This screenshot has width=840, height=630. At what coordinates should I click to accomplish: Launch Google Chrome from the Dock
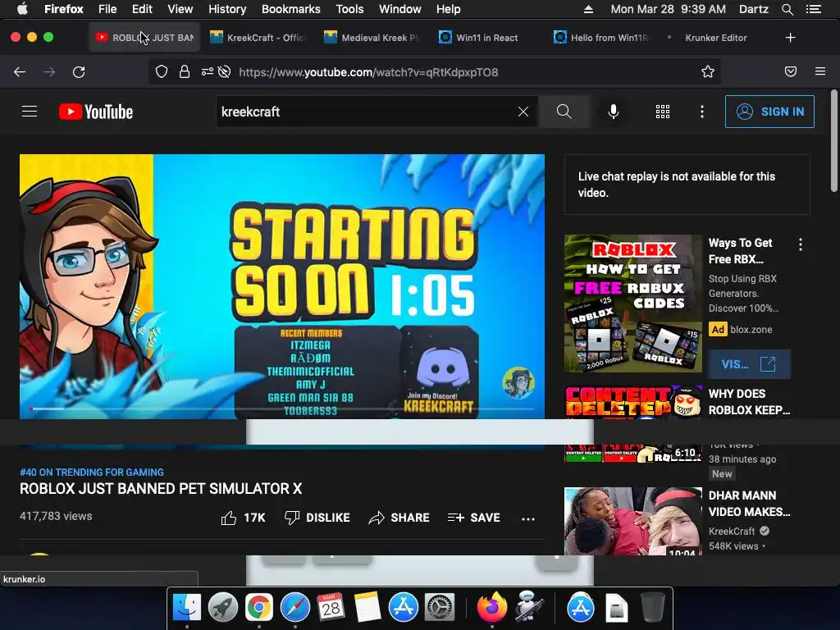click(258, 608)
